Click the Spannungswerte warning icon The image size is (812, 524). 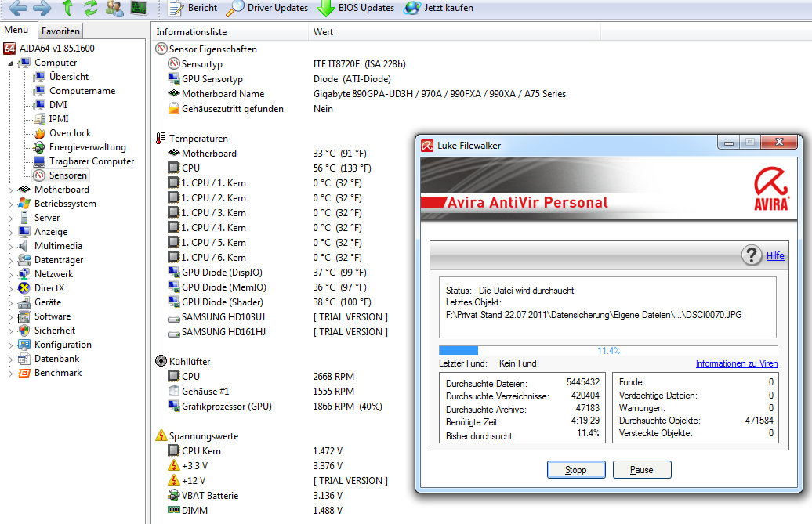point(161,435)
